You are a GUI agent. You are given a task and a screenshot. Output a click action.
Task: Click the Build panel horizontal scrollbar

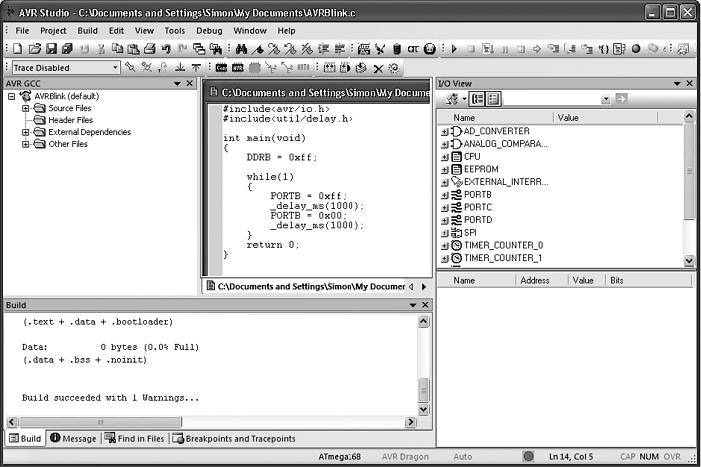(x=100, y=422)
